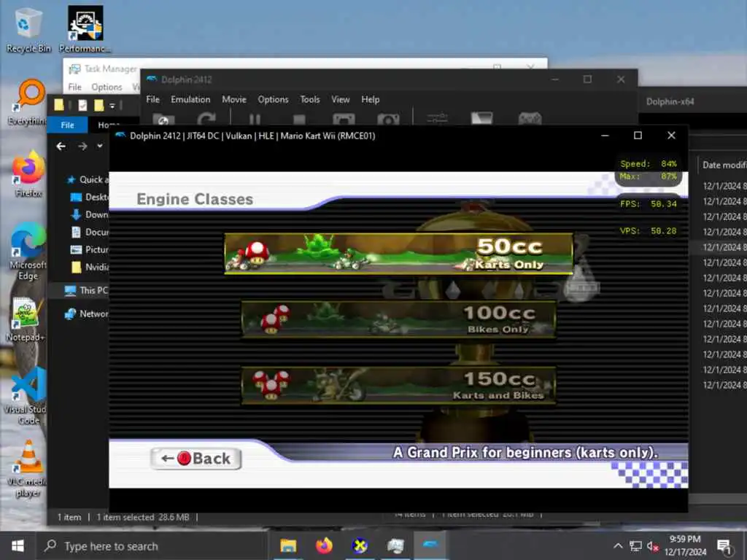Open the Recycle Bin desktop icon

(x=28, y=30)
